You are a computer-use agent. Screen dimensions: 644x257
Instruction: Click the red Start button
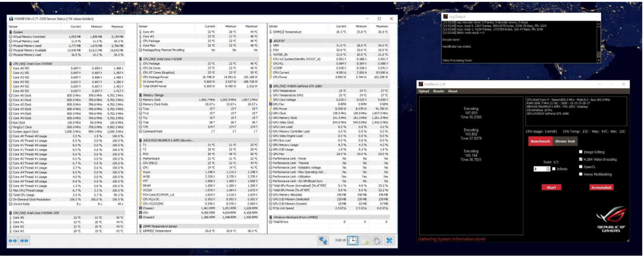click(551, 187)
